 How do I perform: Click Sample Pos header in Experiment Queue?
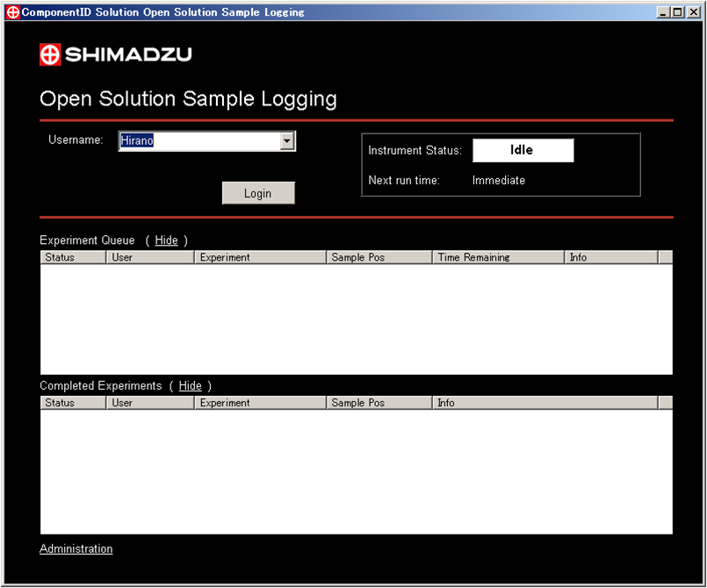pos(379,257)
